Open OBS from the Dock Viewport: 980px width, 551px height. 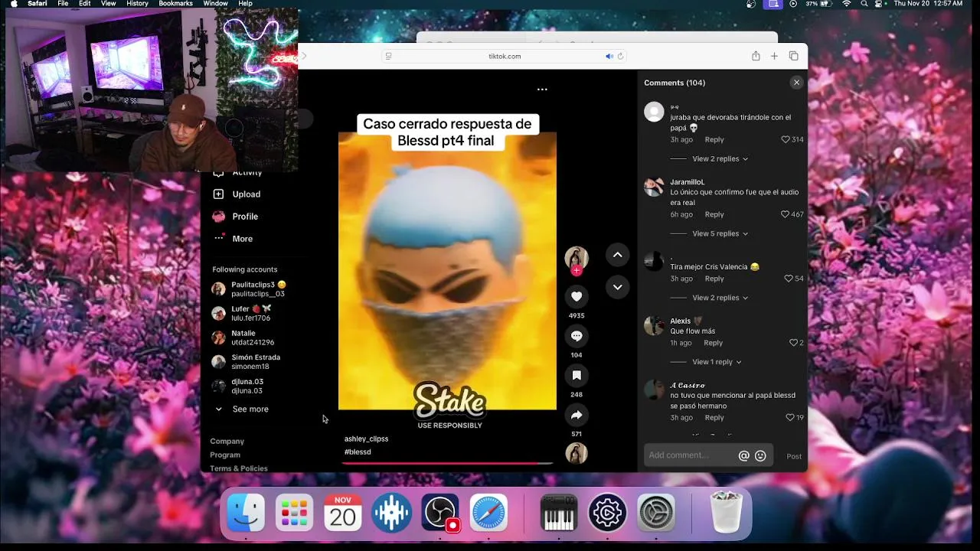coord(440,512)
